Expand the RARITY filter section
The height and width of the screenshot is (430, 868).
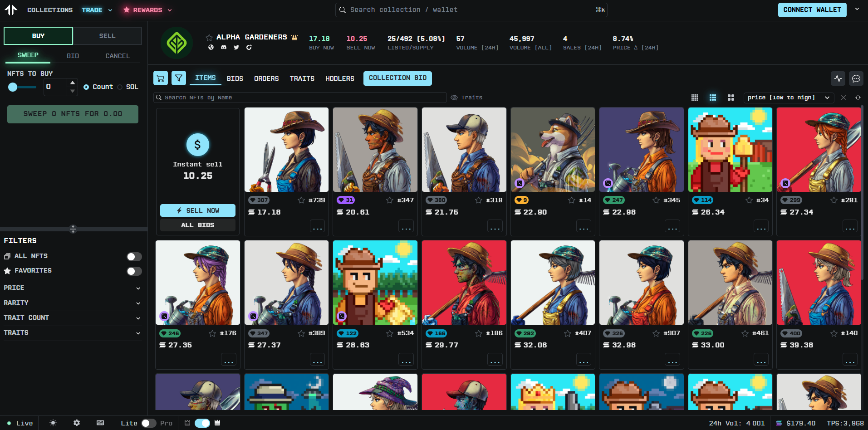click(73, 303)
